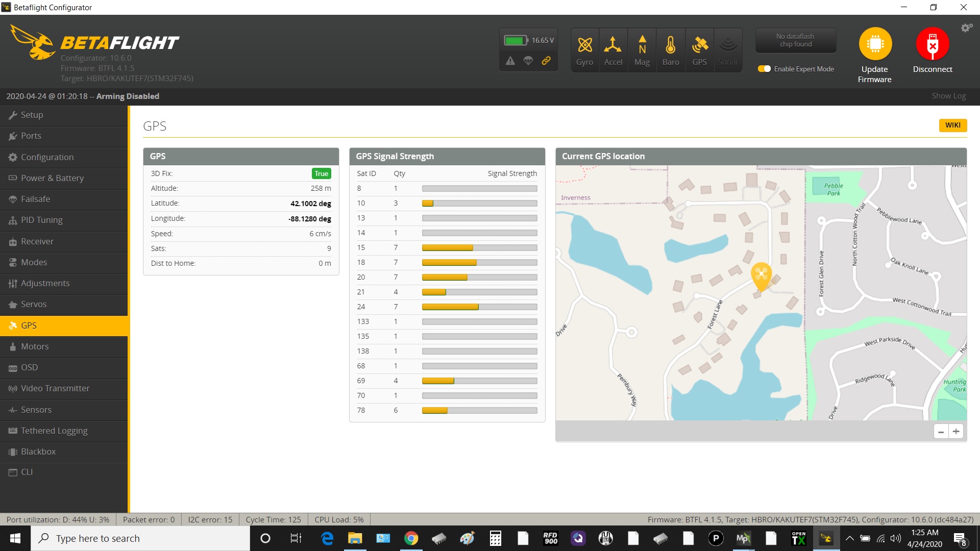This screenshot has height=551, width=980.
Task: Open the Configuration tab
Action: (64, 157)
